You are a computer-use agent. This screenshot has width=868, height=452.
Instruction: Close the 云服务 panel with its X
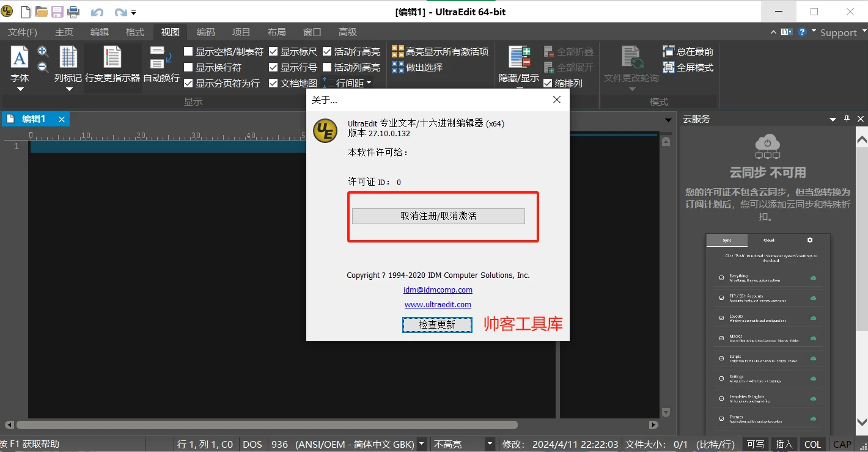pos(861,119)
